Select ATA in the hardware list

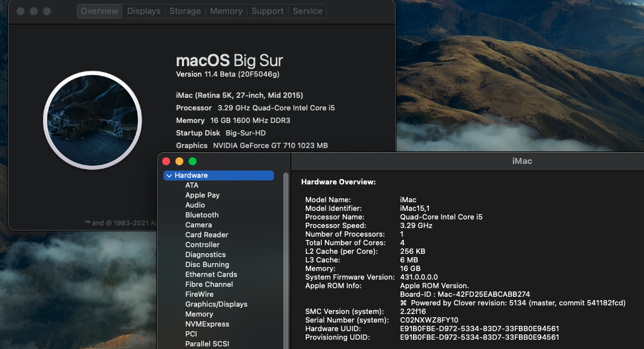192,185
